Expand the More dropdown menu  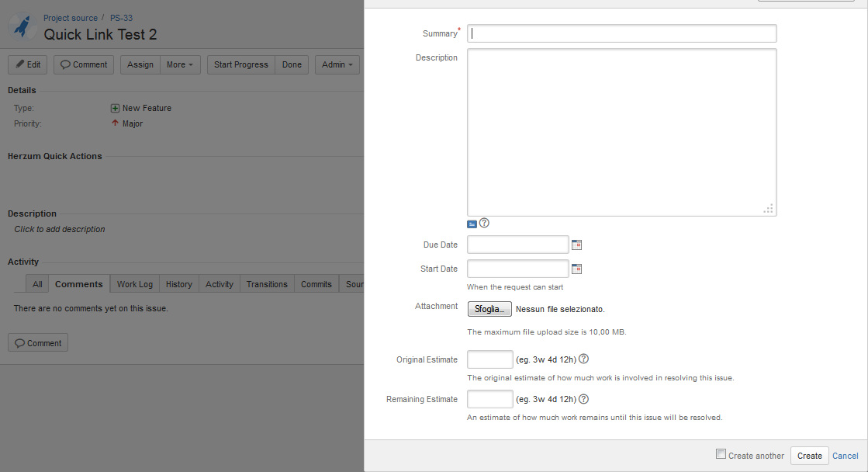[180, 64]
